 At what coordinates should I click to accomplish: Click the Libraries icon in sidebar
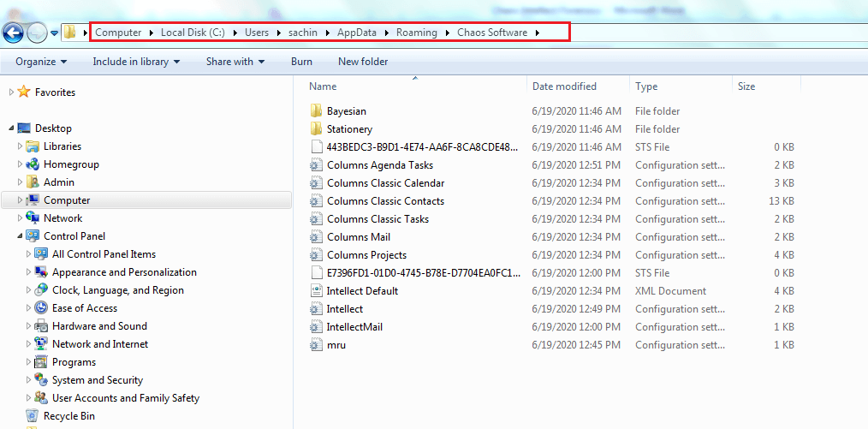tap(33, 146)
